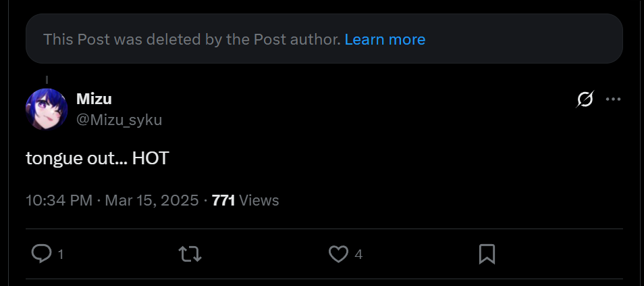Bookmark this post
Viewport: 644px width, 286px height.
pos(487,254)
